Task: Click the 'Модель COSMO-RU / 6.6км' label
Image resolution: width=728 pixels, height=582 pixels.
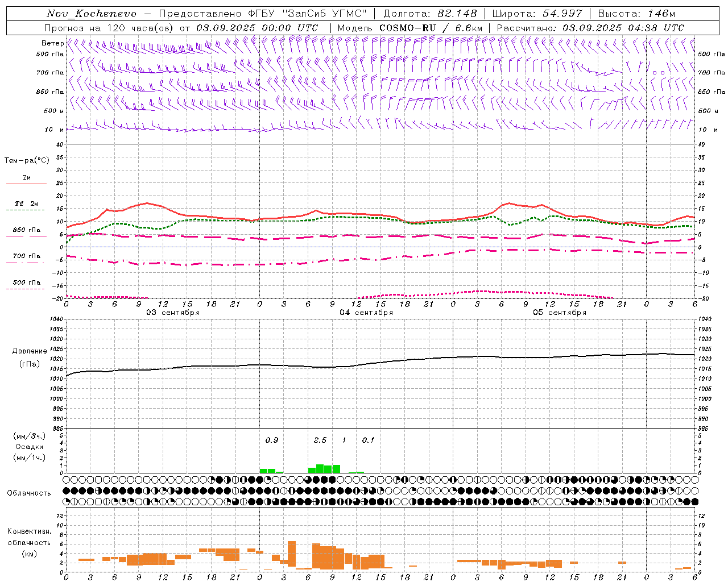Action: (410, 28)
